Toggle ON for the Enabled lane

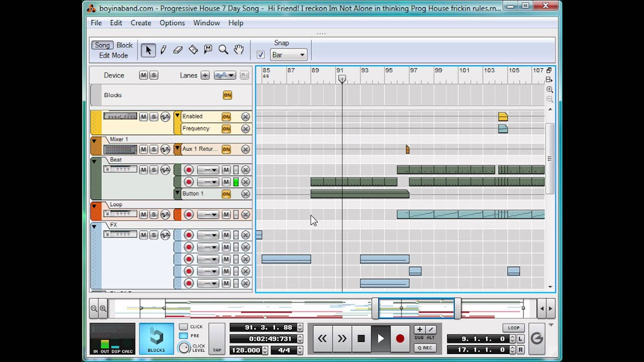[226, 117]
